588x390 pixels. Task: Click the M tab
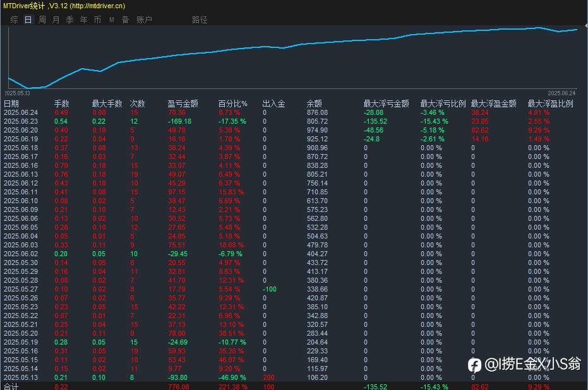coord(112,20)
